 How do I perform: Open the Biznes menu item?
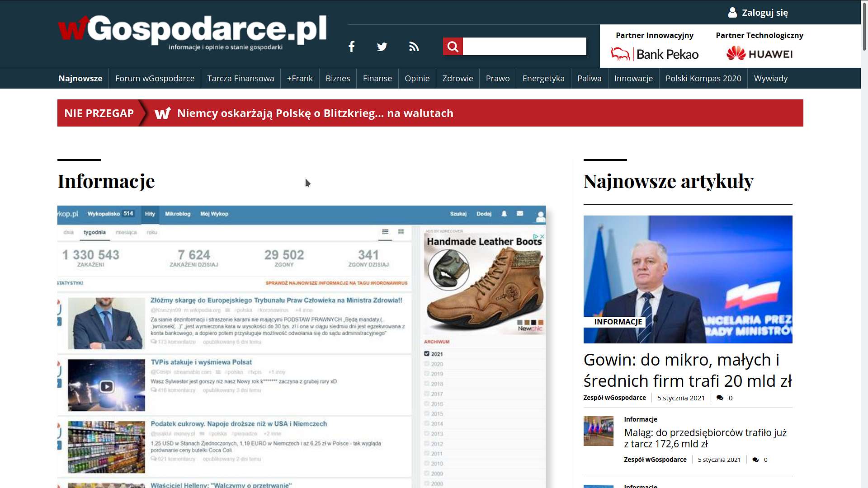click(x=338, y=79)
